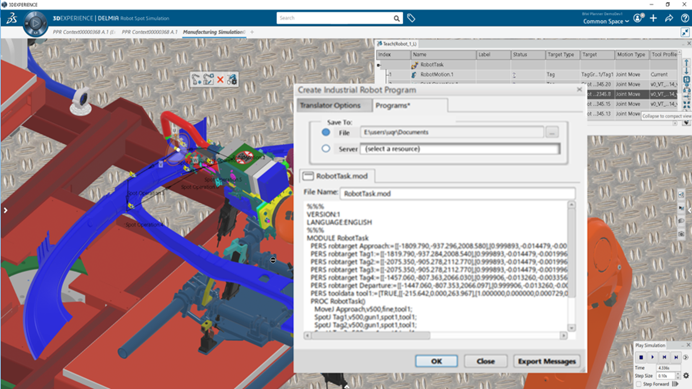Click the File Name input field
This screenshot has height=389, width=692.
457,193
